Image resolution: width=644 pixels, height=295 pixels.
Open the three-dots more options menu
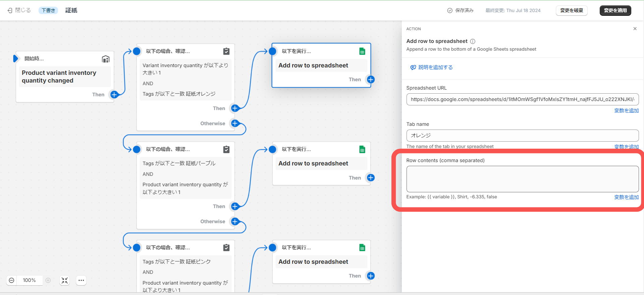click(x=81, y=280)
